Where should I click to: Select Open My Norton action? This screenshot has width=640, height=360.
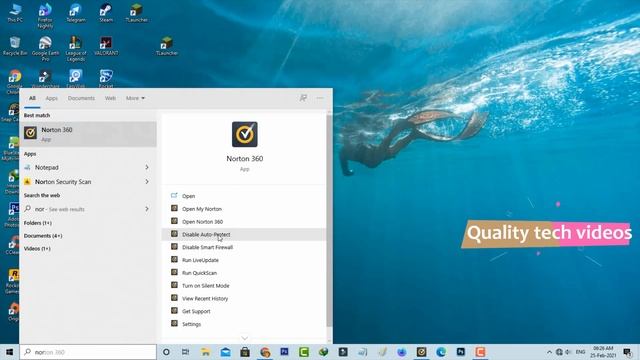coord(244,209)
